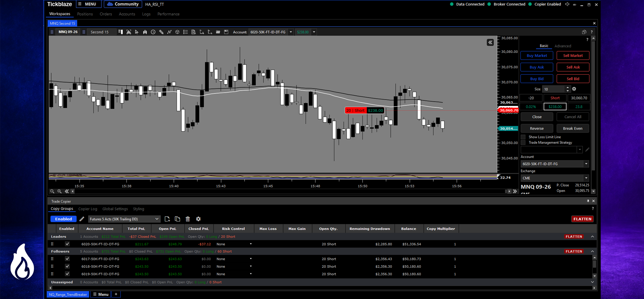
Task: Open the Positions tab
Action: 85,14
